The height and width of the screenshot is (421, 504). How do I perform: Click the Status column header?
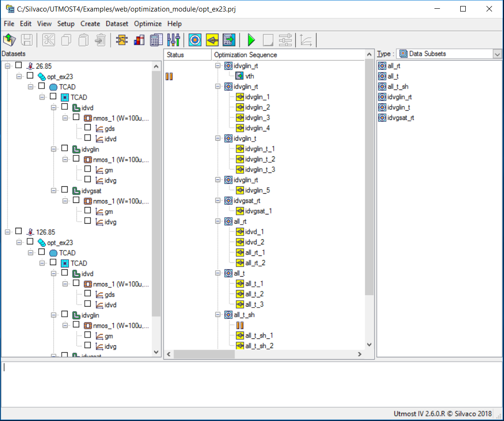point(188,55)
